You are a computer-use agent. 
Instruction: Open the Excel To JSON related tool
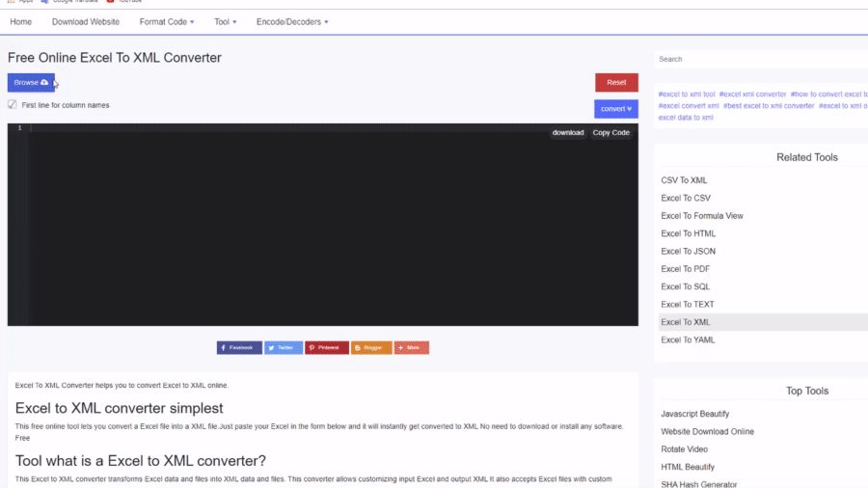[688, 252]
